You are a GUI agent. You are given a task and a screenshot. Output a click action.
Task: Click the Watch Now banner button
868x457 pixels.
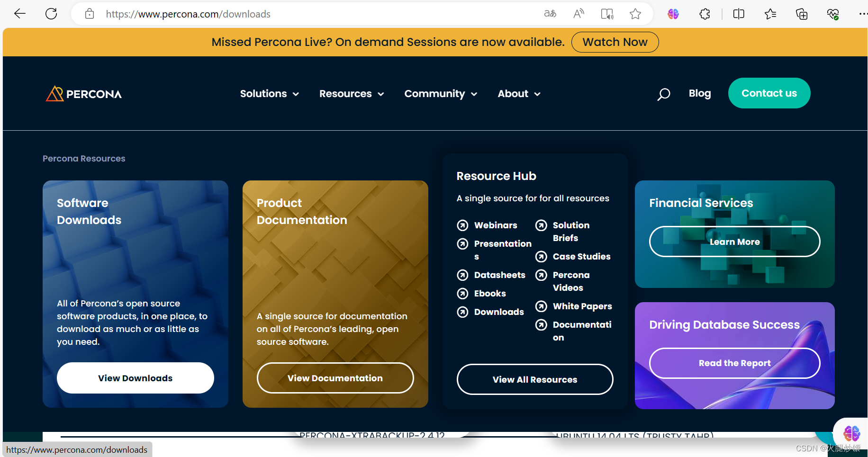point(615,42)
